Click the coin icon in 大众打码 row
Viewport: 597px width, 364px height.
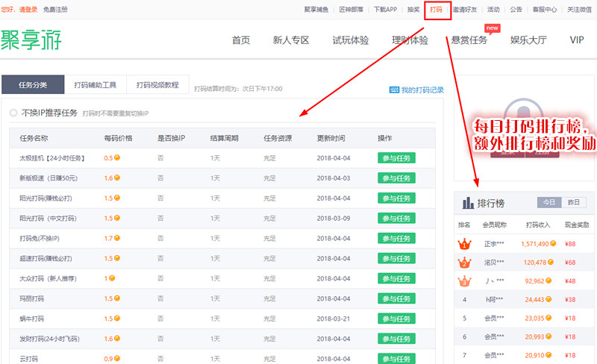click(112, 278)
